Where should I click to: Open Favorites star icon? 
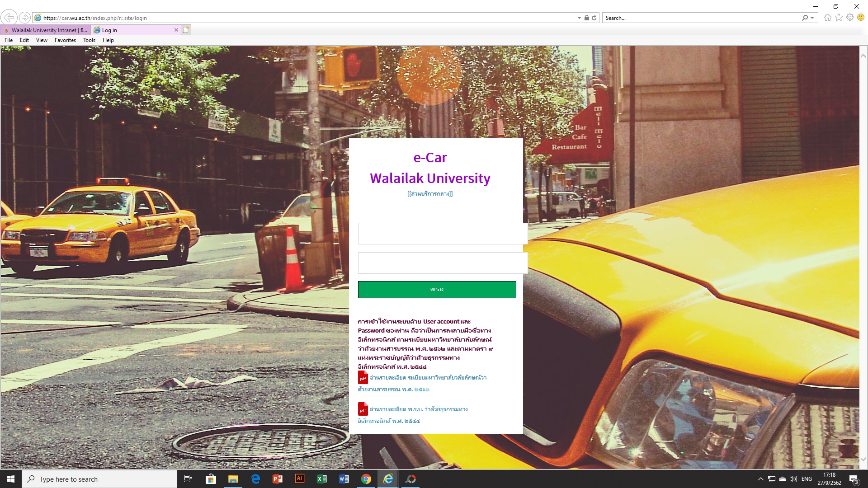pyautogui.click(x=839, y=18)
